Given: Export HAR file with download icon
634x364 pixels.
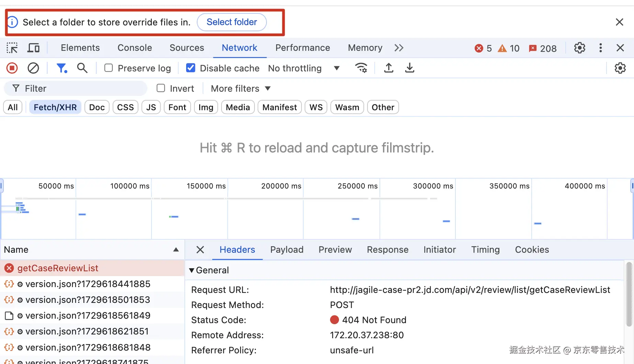Looking at the screenshot, I should tap(409, 68).
